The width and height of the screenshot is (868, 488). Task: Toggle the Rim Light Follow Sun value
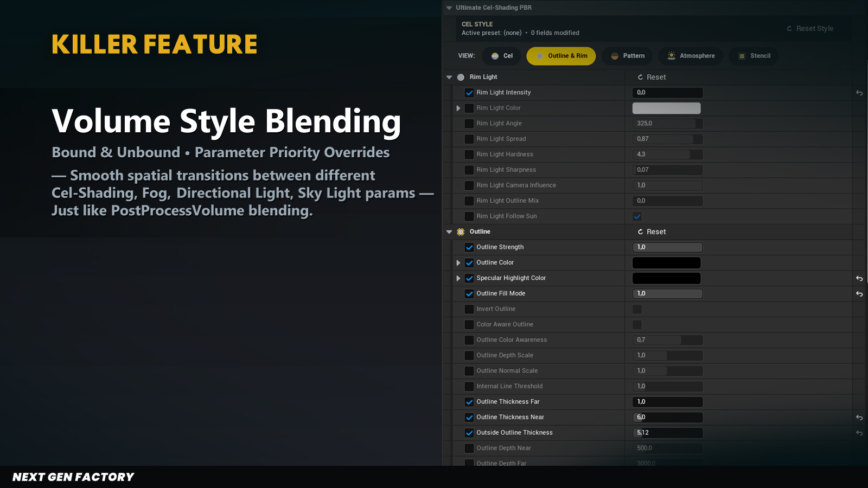(x=637, y=216)
